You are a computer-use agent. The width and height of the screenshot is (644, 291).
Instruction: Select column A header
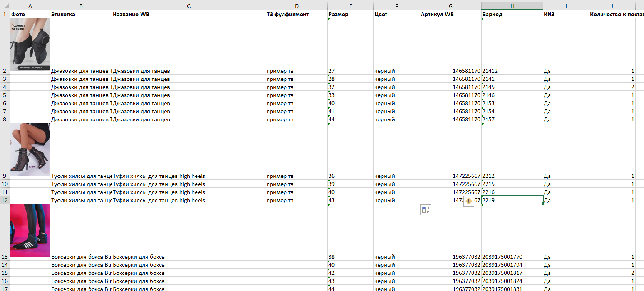30,6
